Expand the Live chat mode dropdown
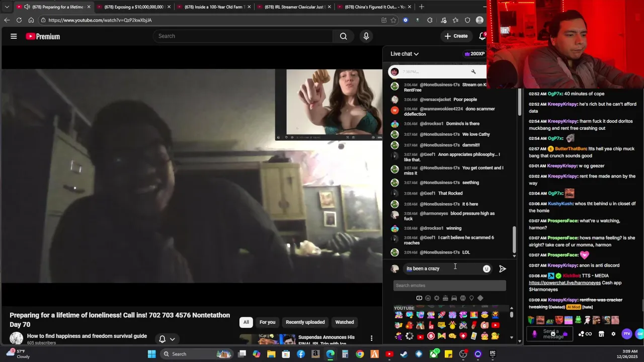 tap(405, 54)
